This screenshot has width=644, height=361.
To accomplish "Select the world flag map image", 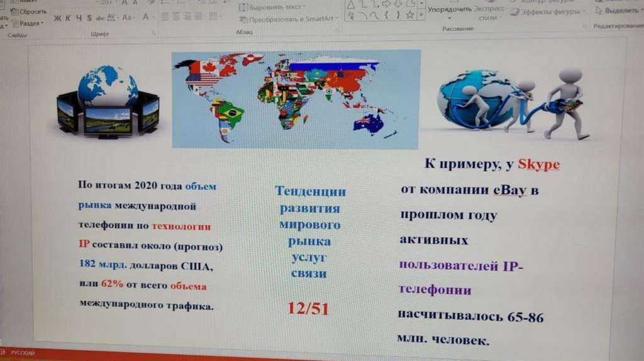I will [296, 99].
